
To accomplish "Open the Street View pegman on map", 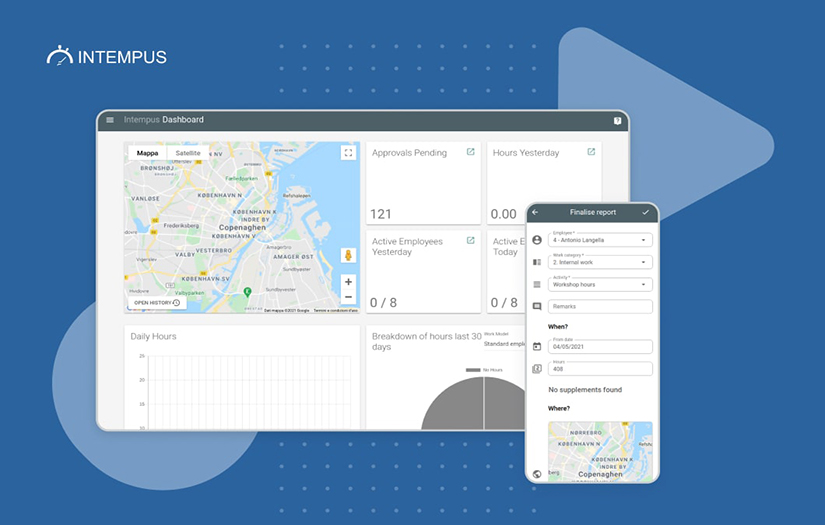I will pos(348,256).
